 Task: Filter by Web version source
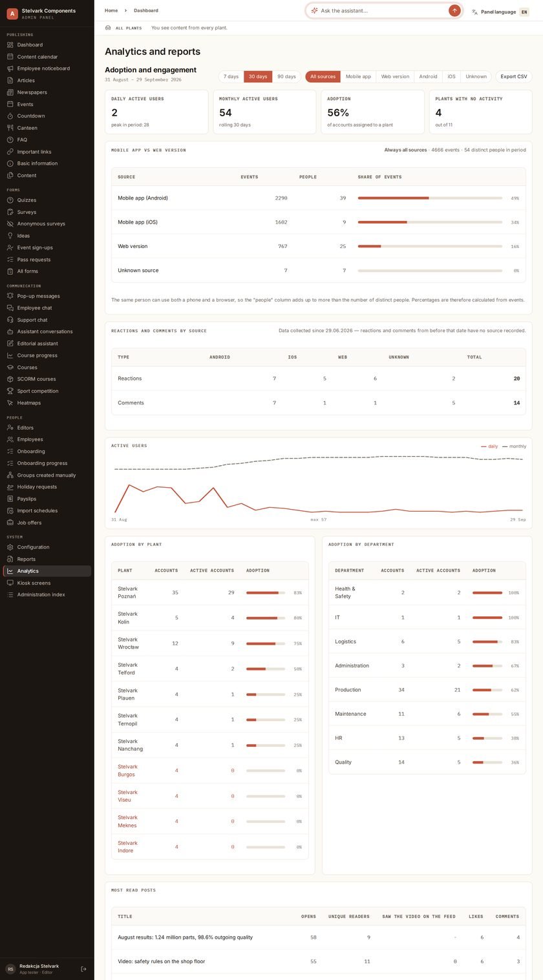[x=395, y=76]
